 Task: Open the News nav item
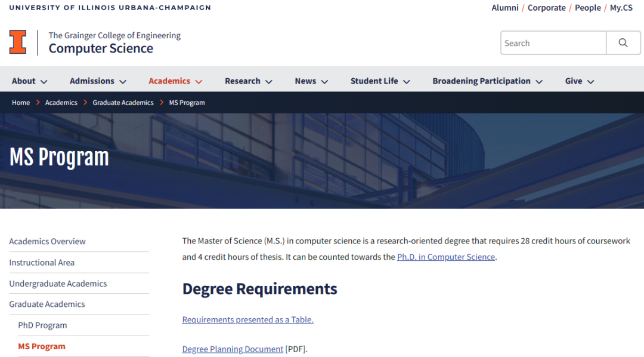[305, 81]
